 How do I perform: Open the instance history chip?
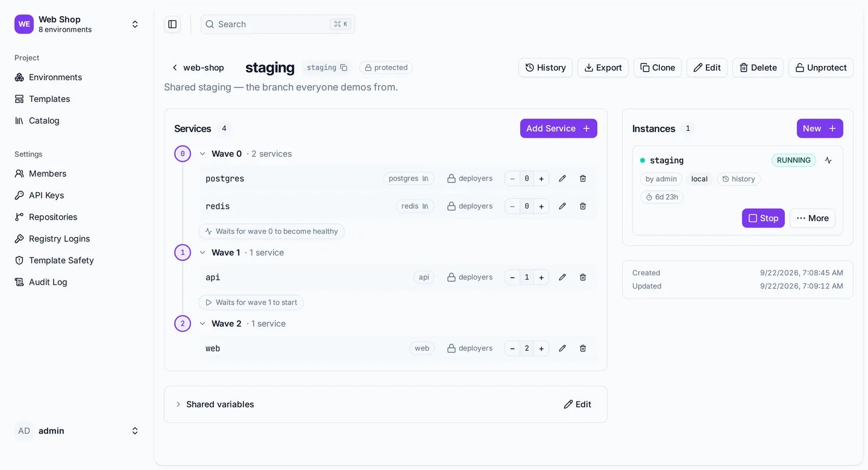pyautogui.click(x=738, y=179)
